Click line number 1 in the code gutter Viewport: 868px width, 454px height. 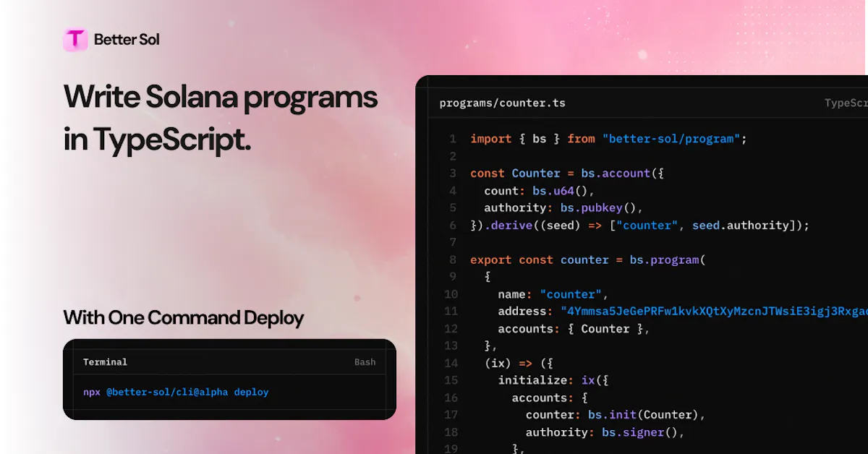453,138
